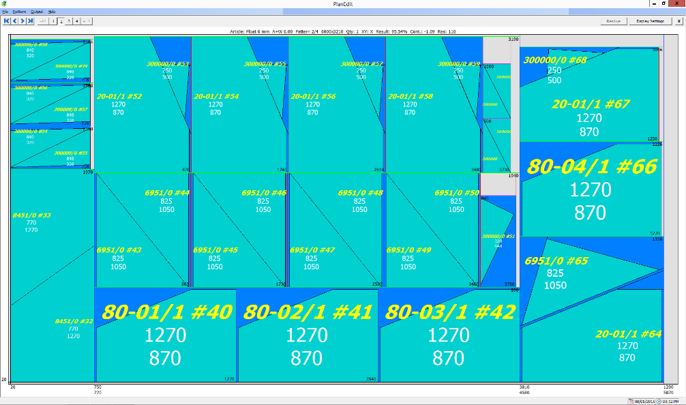Select the 80-01/1 #40 piece

point(166,335)
